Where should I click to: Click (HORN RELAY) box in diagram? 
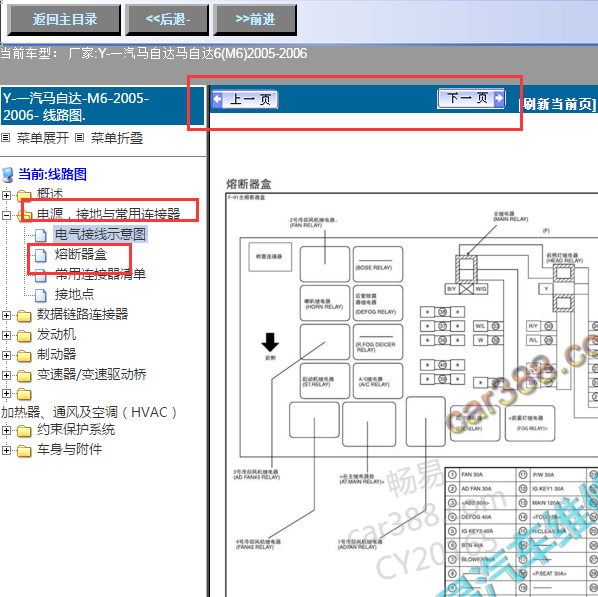(325, 303)
